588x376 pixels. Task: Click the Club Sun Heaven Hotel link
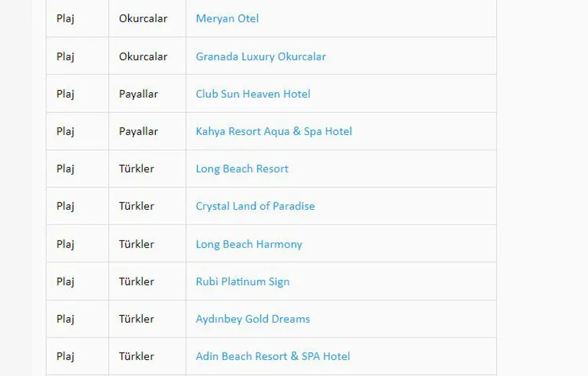[x=253, y=94]
